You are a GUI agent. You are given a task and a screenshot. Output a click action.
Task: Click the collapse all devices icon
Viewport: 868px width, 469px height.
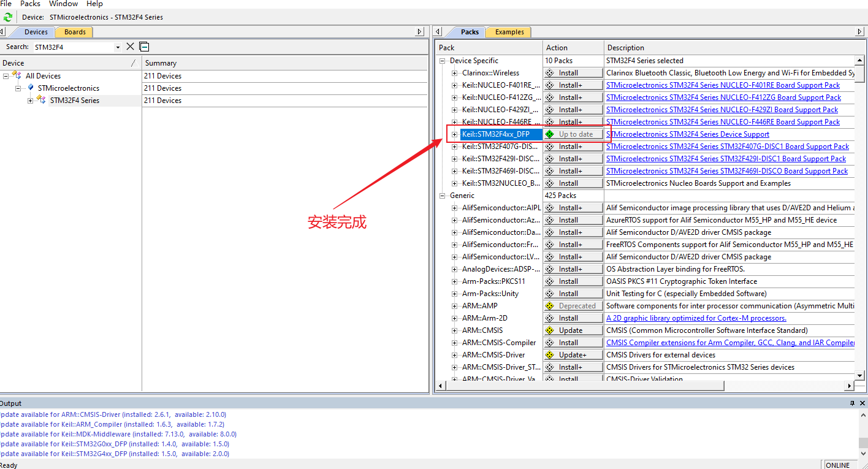tap(144, 47)
